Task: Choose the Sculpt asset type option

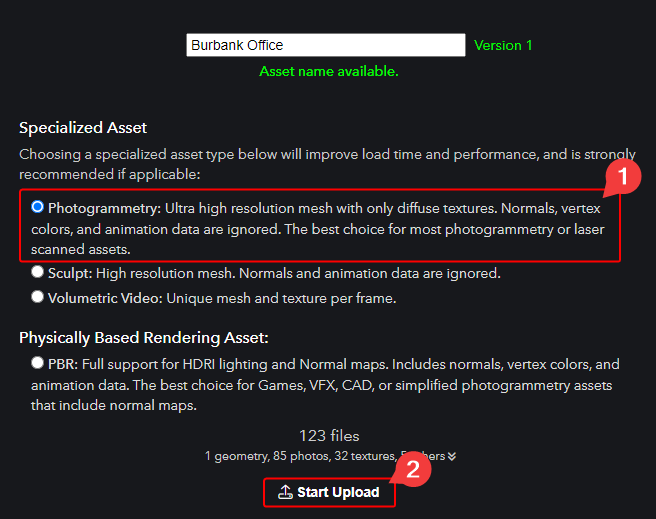Action: (x=37, y=272)
